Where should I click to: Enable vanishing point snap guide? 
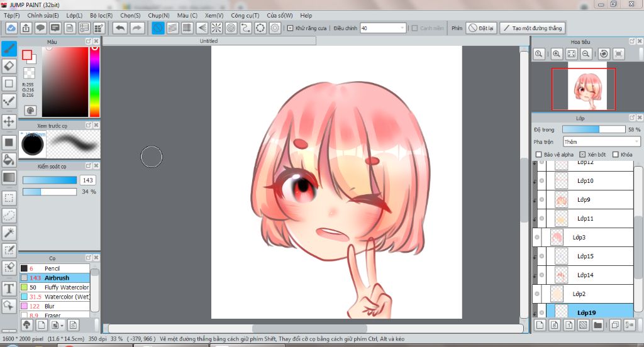(202, 28)
